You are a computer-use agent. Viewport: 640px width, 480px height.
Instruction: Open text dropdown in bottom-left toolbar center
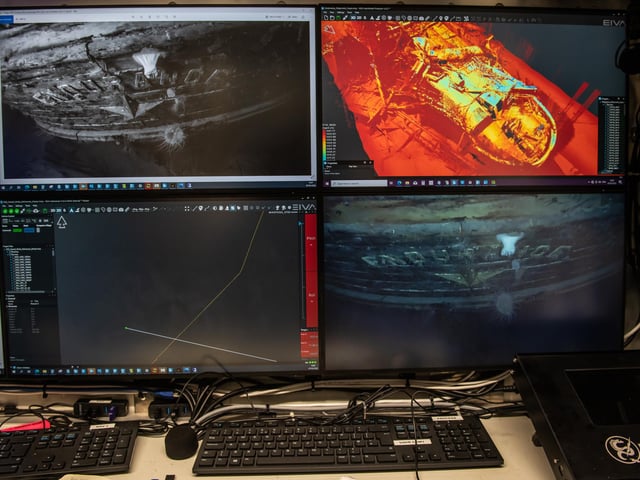click(141, 210)
